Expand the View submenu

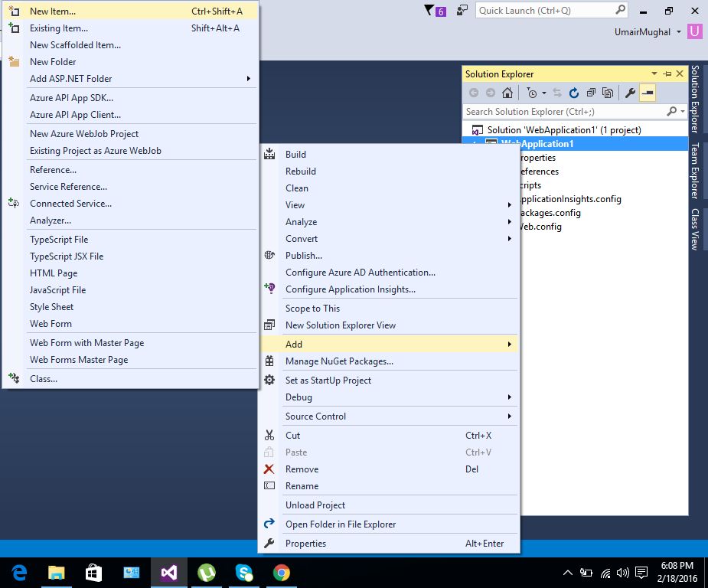point(389,205)
